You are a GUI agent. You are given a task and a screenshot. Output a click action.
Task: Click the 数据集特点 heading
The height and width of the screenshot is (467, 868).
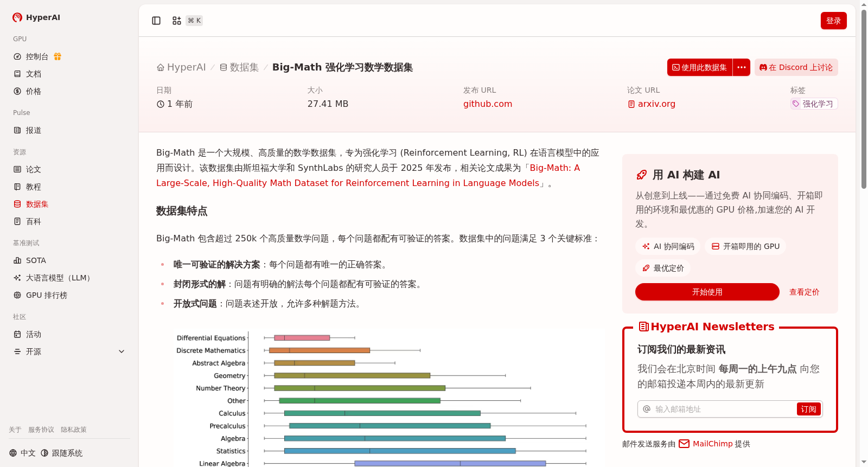point(182,211)
